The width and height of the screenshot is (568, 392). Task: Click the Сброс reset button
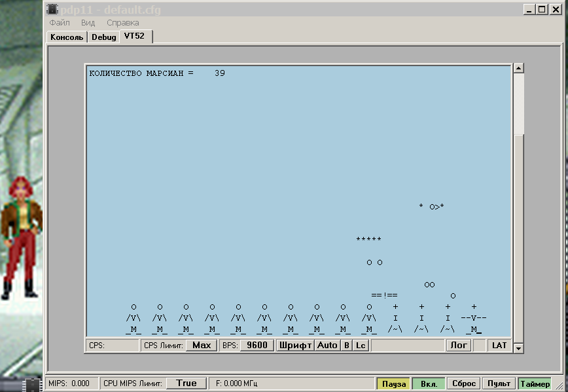464,383
